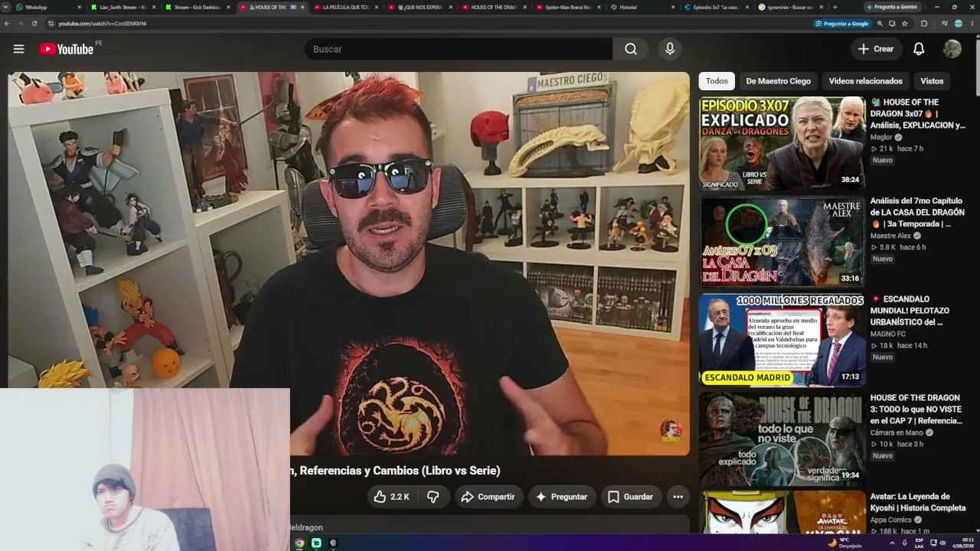Viewport: 980px width, 551px height.
Task: Open Maestre Alex's análisis video thumbnail
Action: click(782, 241)
